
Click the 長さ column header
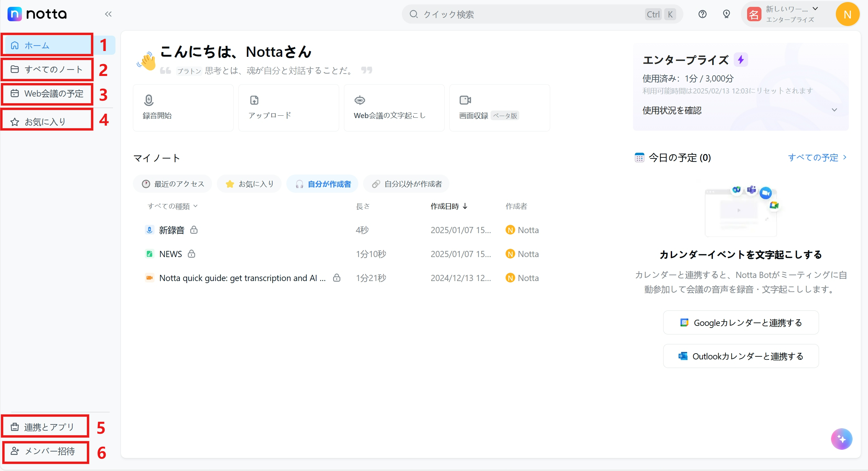363,206
